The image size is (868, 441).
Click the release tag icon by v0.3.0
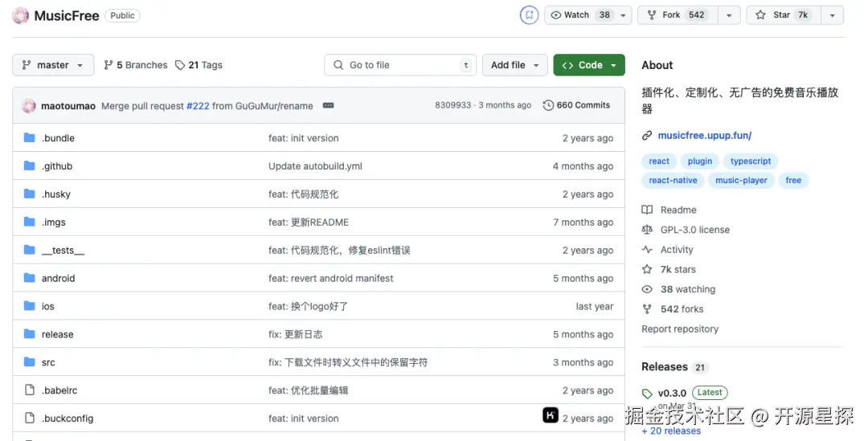pos(646,394)
